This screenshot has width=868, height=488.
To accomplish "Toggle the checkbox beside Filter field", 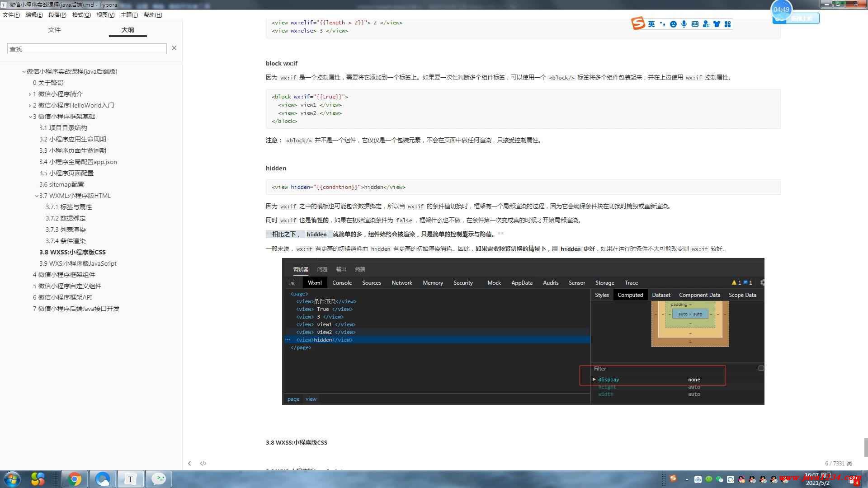I will [x=761, y=368].
